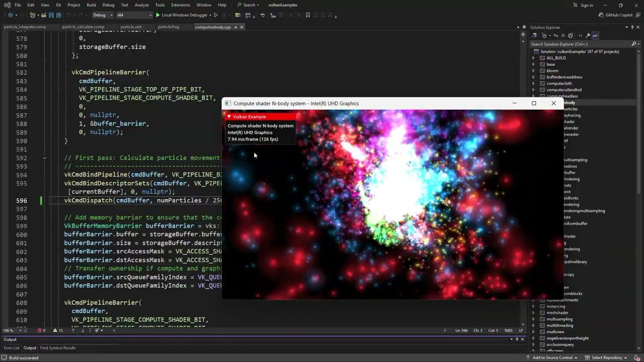The image size is (644, 362).
Task: Expand the multithreading project node
Action: [x=533, y=325]
